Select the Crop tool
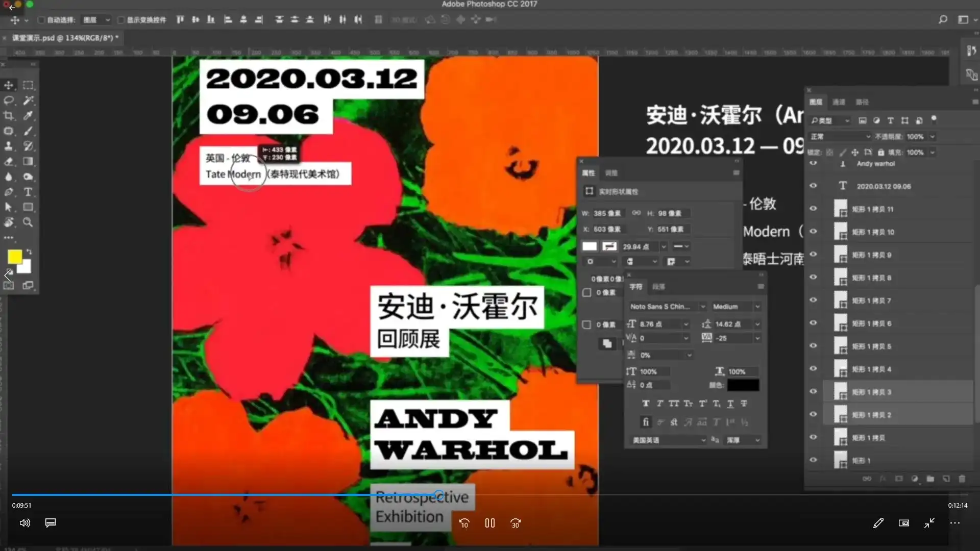 (9, 116)
